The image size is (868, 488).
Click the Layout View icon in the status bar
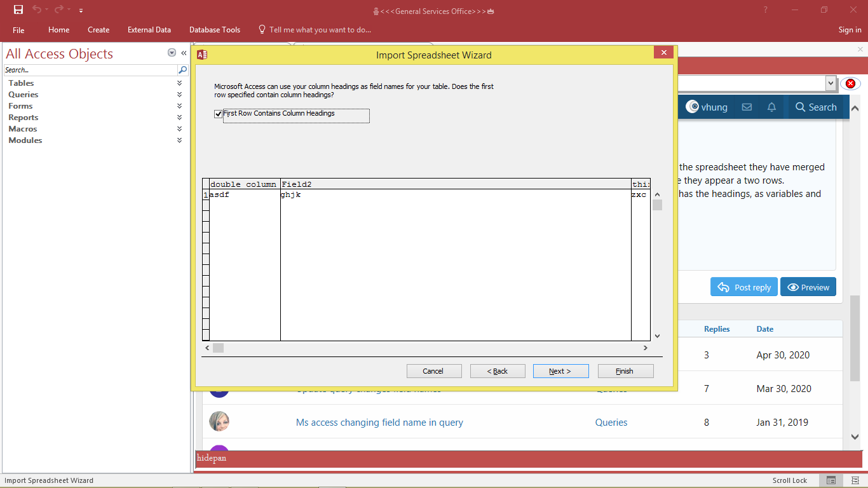click(855, 480)
